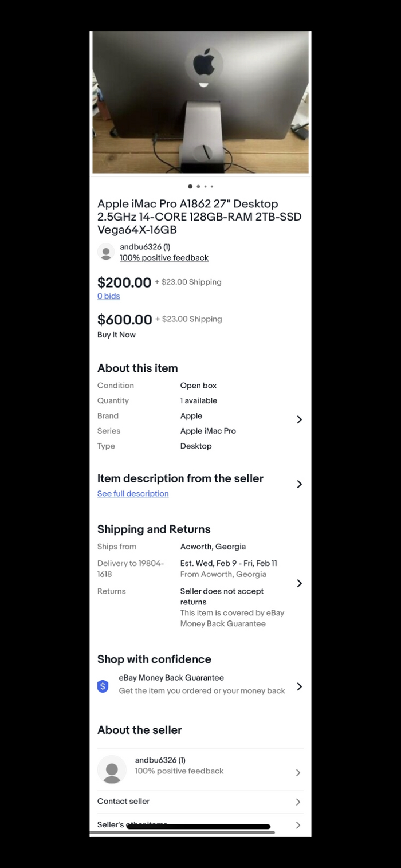This screenshot has height=868, width=401.
Task: Expand Shop with confidence chevron
Action: pos(299,686)
